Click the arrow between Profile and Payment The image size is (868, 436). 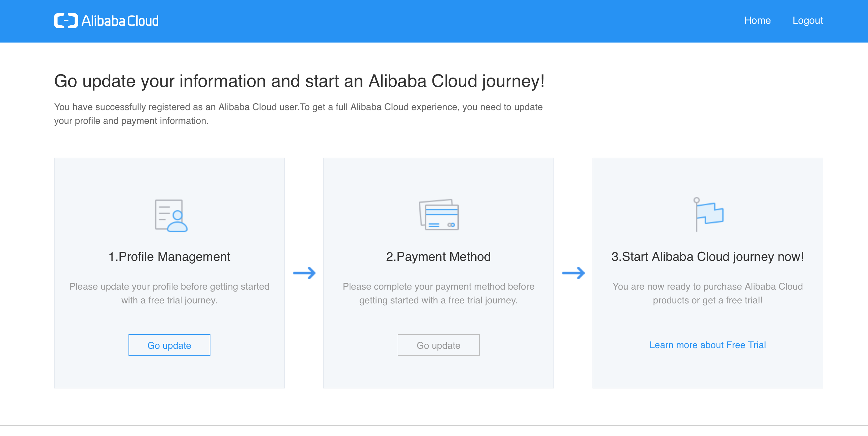304,273
